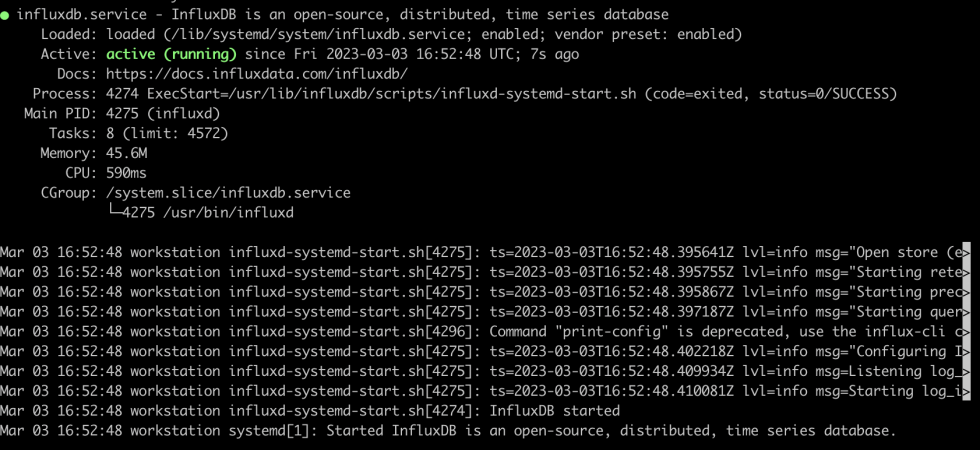Viewport: 980px width, 450px height.
Task: Open the docs.influxdata.com/influxdb link
Action: pos(257,74)
